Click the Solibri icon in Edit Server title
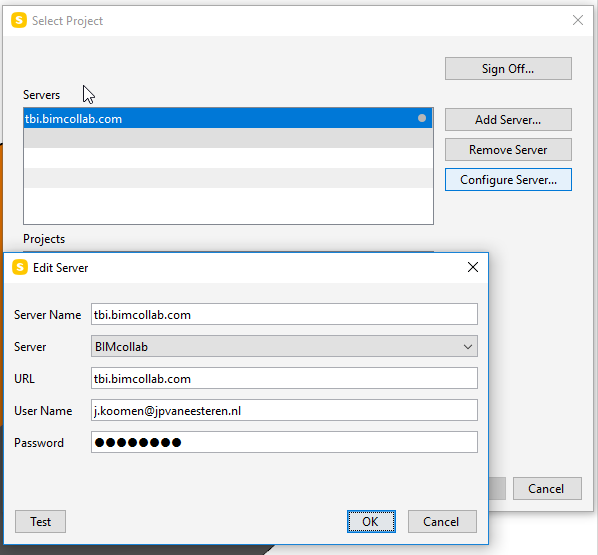Viewport: 598px width, 555px height. [20, 267]
